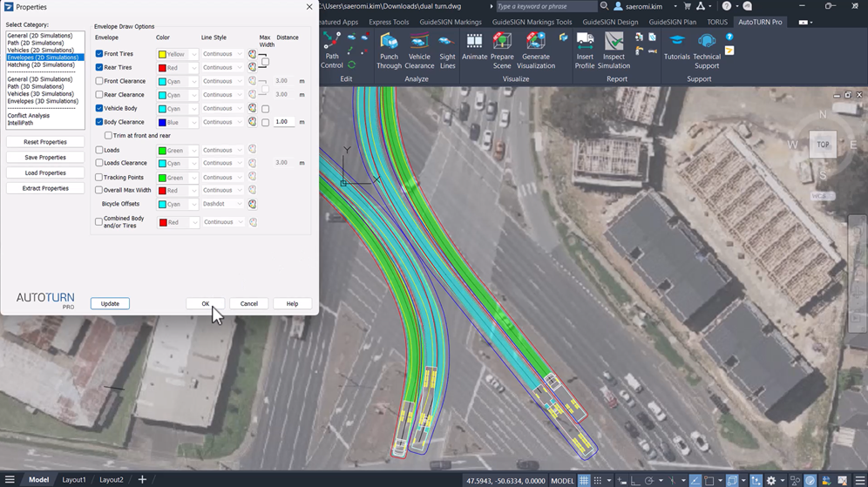
Task: Open the Inspect Simulation tool
Action: pos(614,50)
